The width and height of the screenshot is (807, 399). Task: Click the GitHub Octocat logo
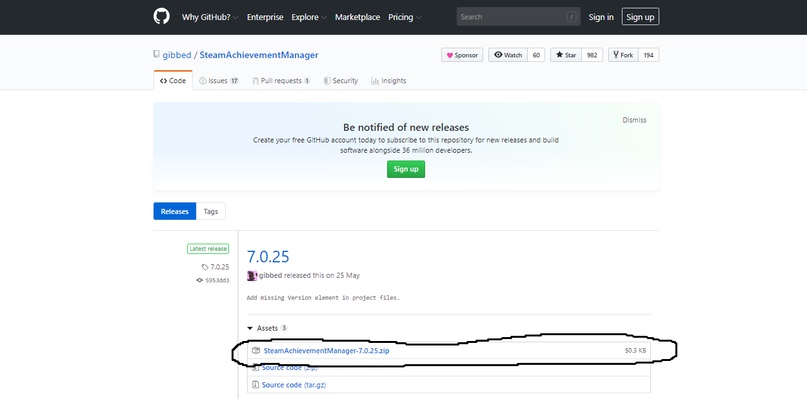tap(161, 16)
